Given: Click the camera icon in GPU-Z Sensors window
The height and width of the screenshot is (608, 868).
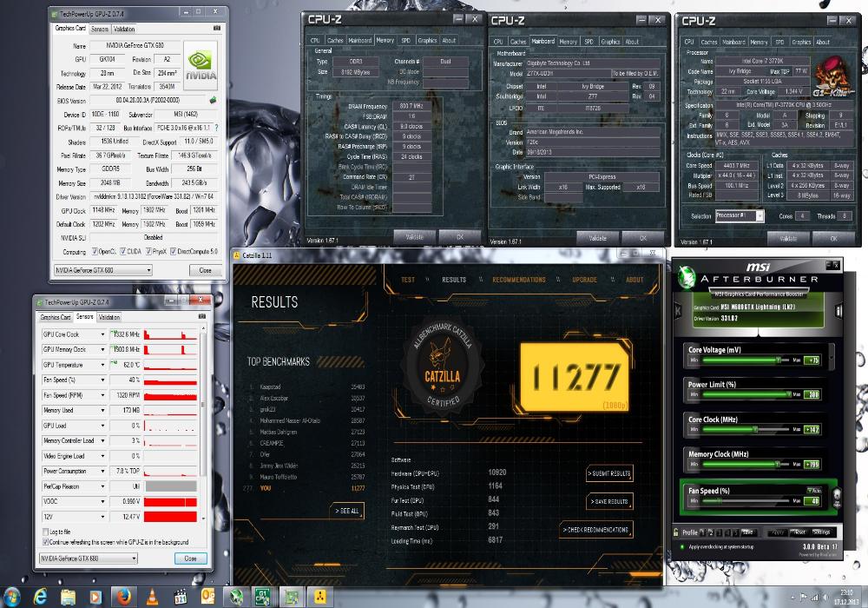Looking at the screenshot, I should point(201,316).
